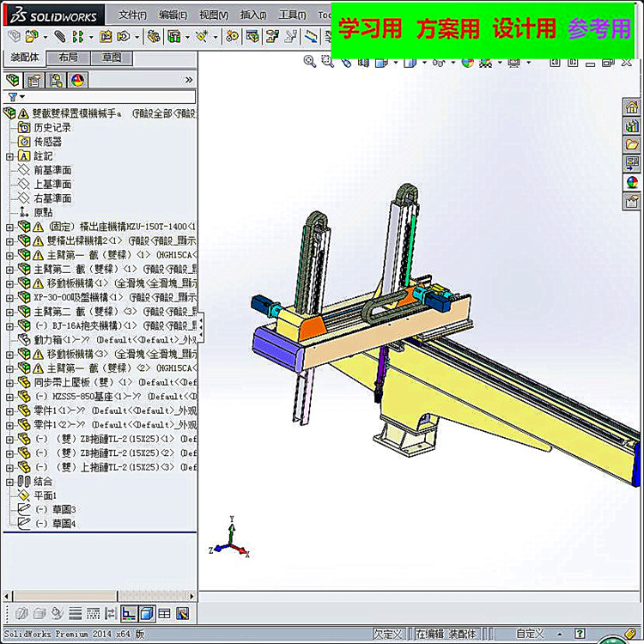Click the help question mark in status bar
The height and width of the screenshot is (644, 644).
pyautogui.click(x=580, y=634)
